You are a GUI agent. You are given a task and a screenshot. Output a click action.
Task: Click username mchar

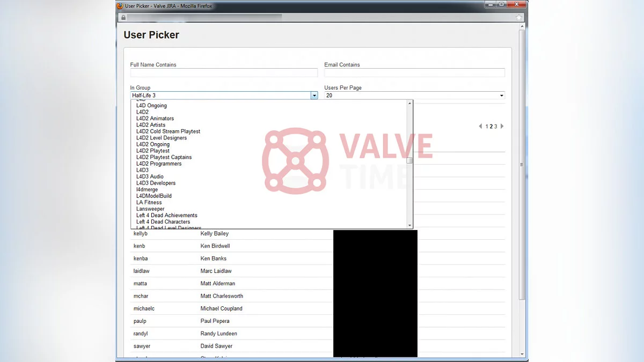(141, 296)
